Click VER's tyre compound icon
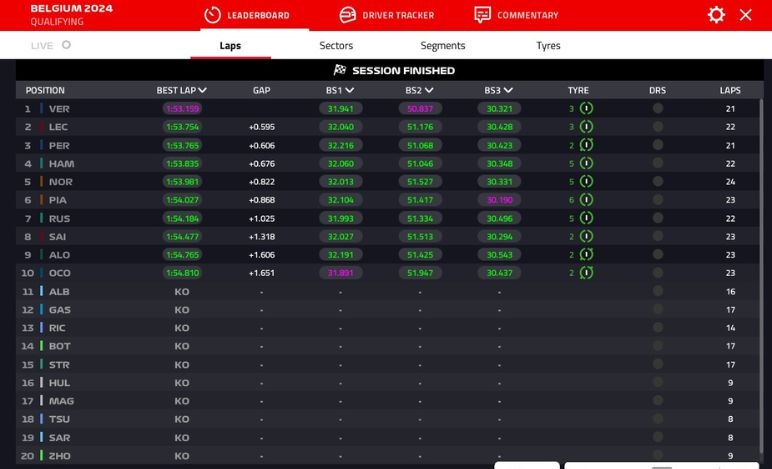 (x=586, y=109)
